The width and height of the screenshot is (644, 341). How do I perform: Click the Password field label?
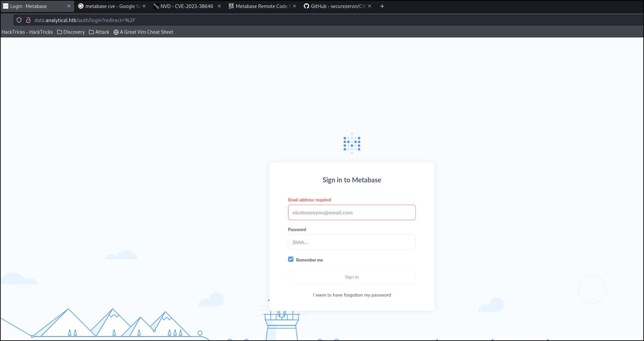(x=297, y=229)
